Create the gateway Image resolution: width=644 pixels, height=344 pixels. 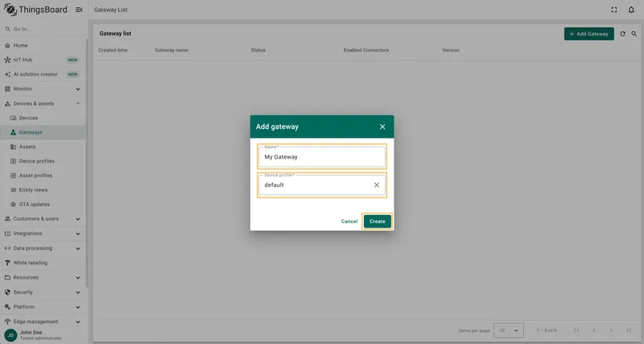point(377,221)
